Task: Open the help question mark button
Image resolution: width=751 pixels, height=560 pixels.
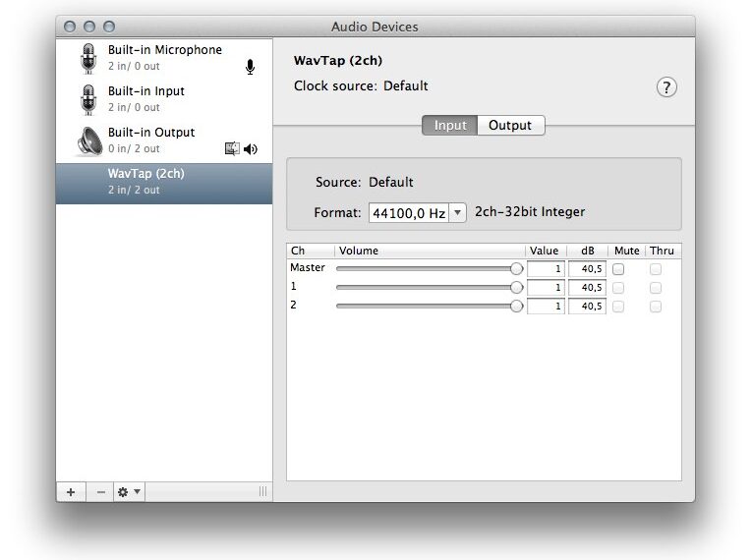Action: point(666,87)
